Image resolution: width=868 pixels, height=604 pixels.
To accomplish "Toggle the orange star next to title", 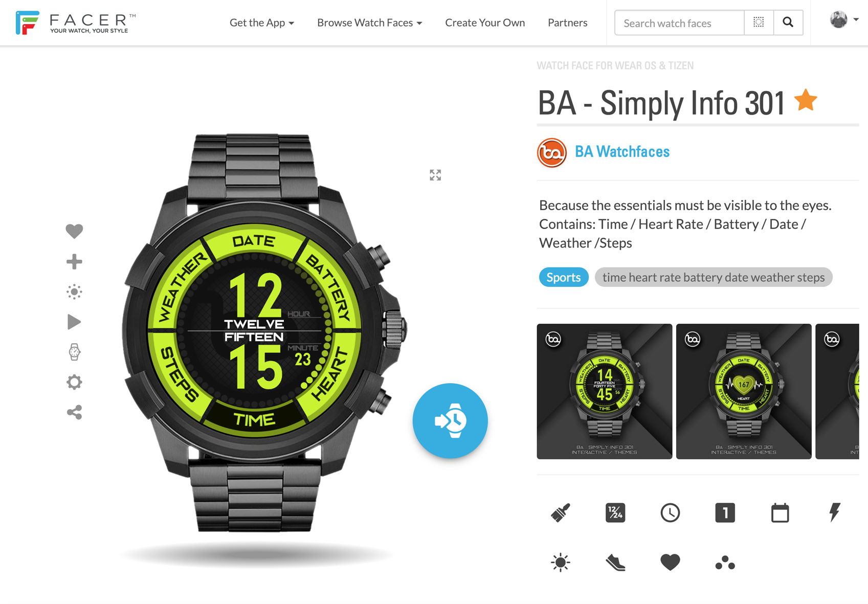I will (806, 100).
